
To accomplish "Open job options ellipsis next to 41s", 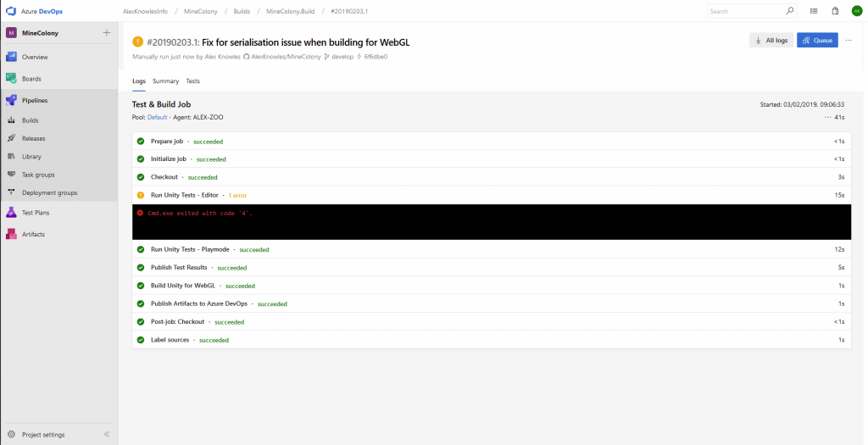I will 827,117.
